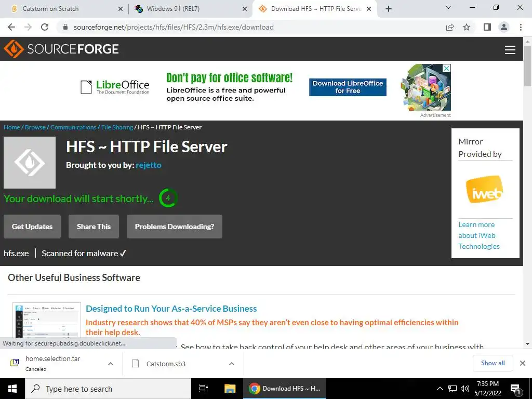Click Show all downloads button
The width and height of the screenshot is (532, 399).
(x=493, y=363)
